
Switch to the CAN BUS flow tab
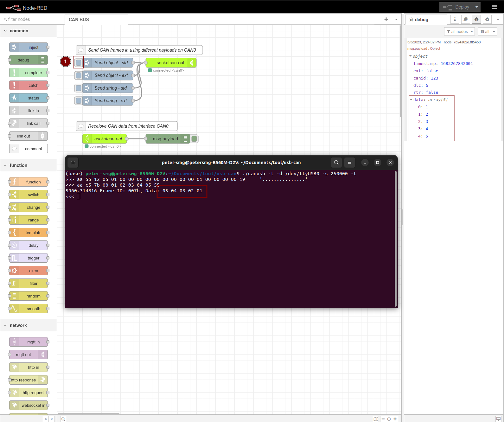[x=96, y=20]
